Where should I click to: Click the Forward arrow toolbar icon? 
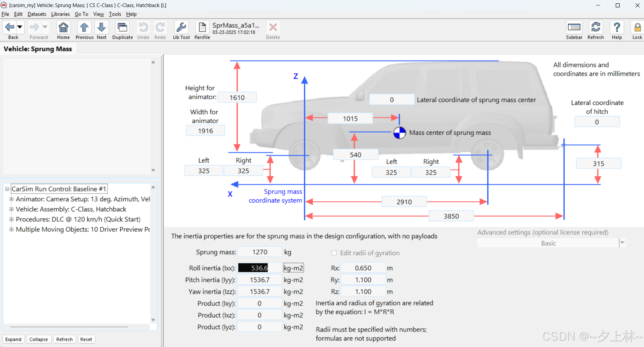[x=35, y=27]
